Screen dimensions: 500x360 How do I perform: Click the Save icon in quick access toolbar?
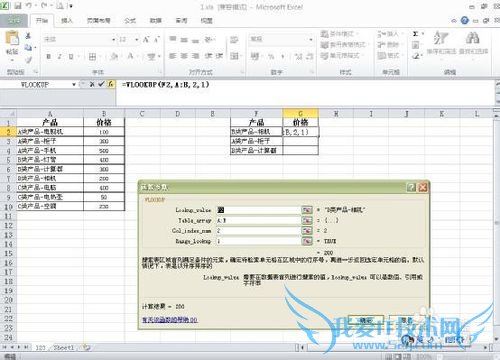[18, 6]
